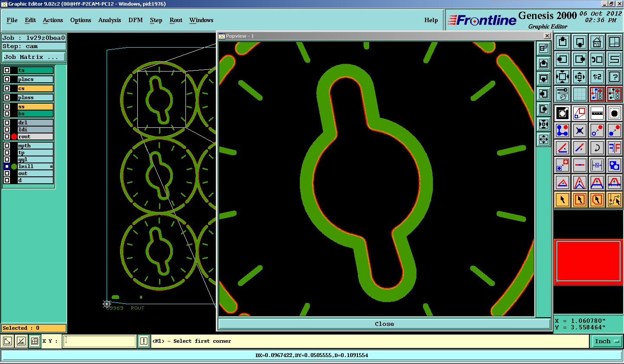Viewport: 624px width, 364px height.
Task: Open the Analysis menu
Action: pyautogui.click(x=110, y=20)
